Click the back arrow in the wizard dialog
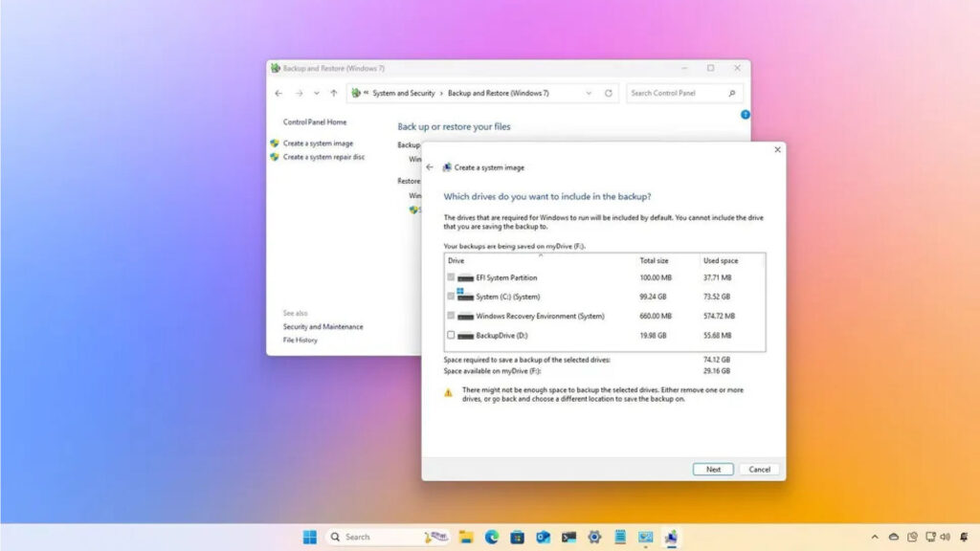 coord(430,167)
